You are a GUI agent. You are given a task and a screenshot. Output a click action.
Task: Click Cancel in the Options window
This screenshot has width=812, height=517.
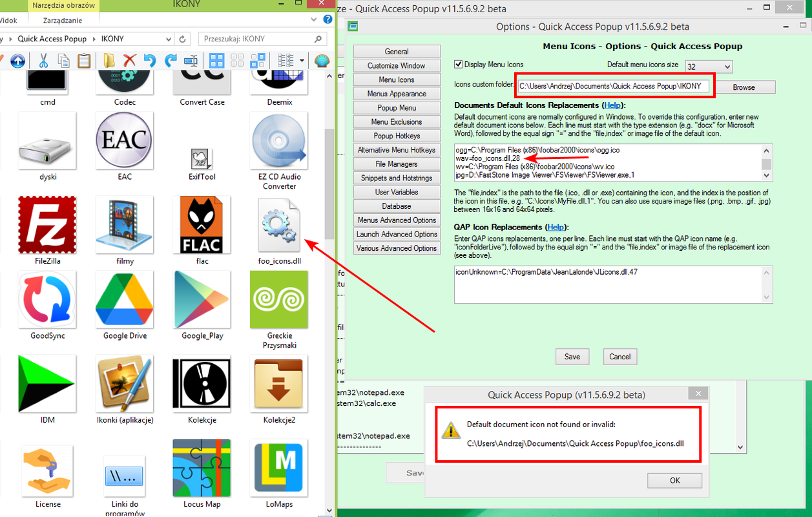pos(620,357)
